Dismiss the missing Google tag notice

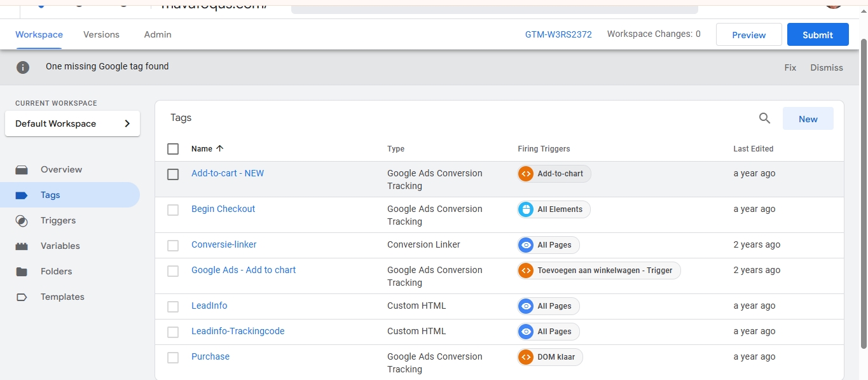pos(827,67)
